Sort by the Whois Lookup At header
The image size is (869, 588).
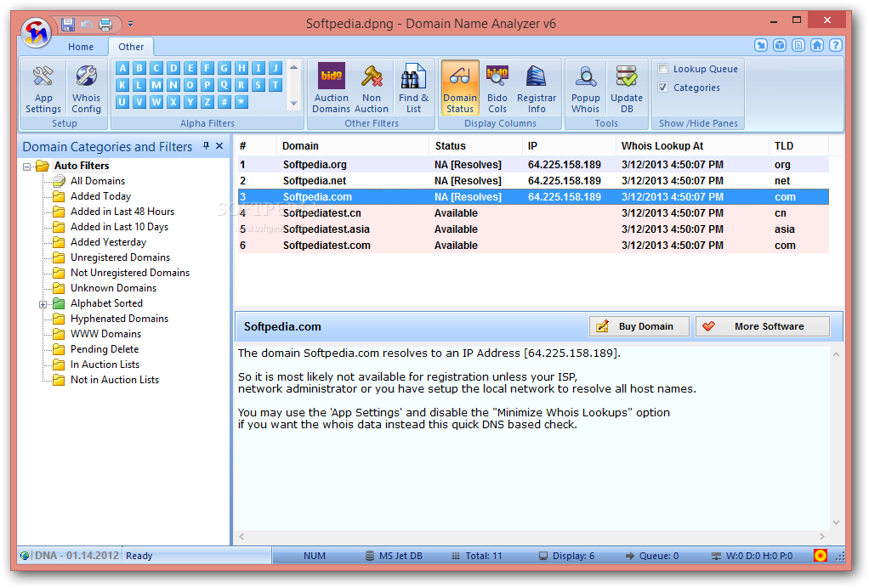tap(692, 146)
